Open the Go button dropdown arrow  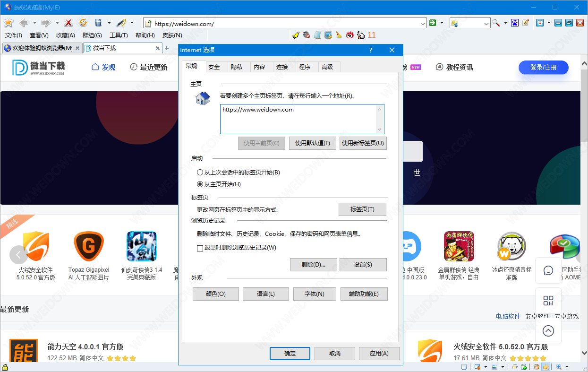point(442,23)
